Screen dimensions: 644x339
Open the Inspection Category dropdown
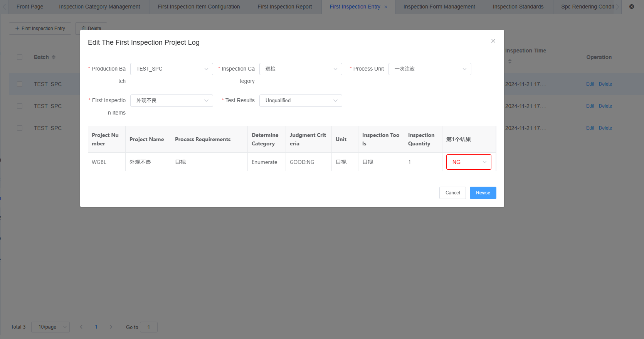tap(301, 69)
